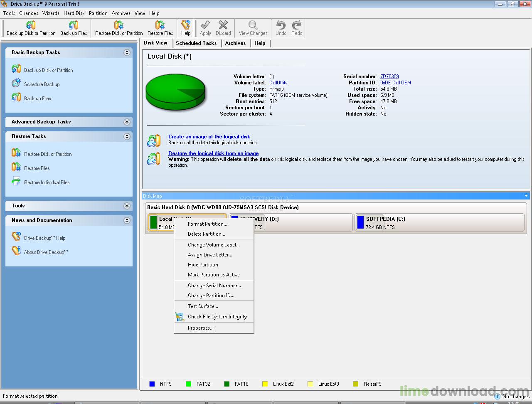
Task: Open the Archives menu
Action: click(121, 13)
